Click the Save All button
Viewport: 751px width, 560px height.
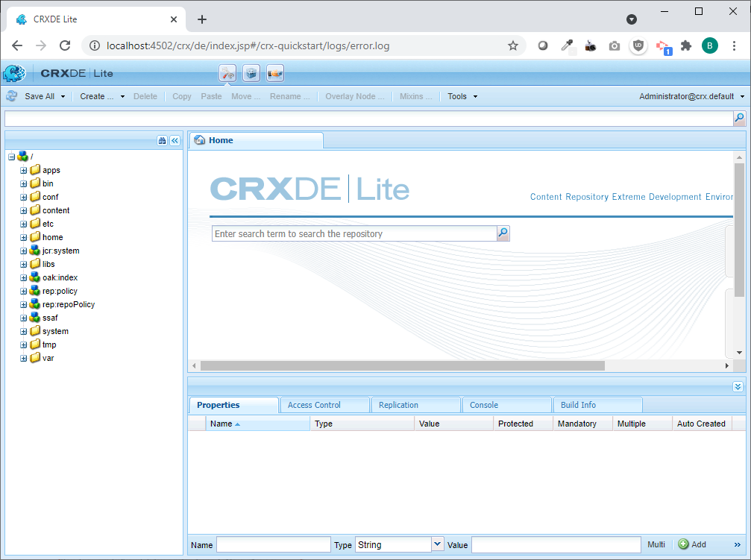pyautogui.click(x=40, y=96)
